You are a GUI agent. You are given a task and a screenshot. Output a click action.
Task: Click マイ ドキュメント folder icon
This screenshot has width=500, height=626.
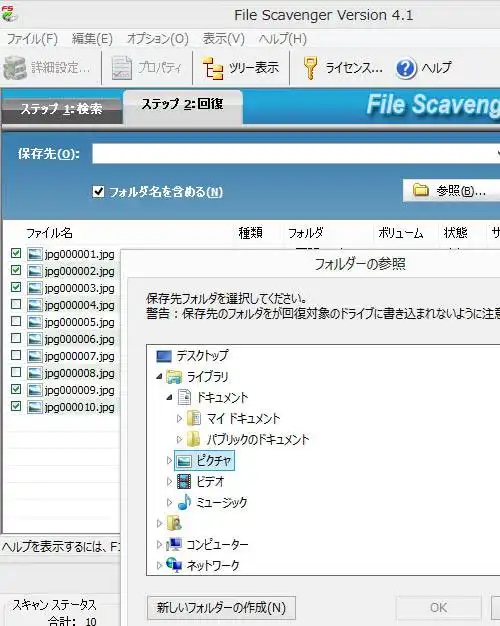coord(194,418)
